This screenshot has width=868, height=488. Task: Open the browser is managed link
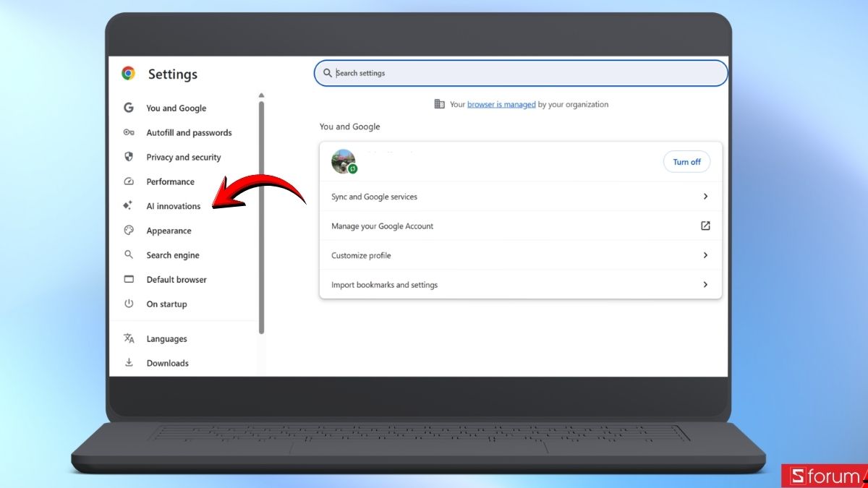coord(501,104)
